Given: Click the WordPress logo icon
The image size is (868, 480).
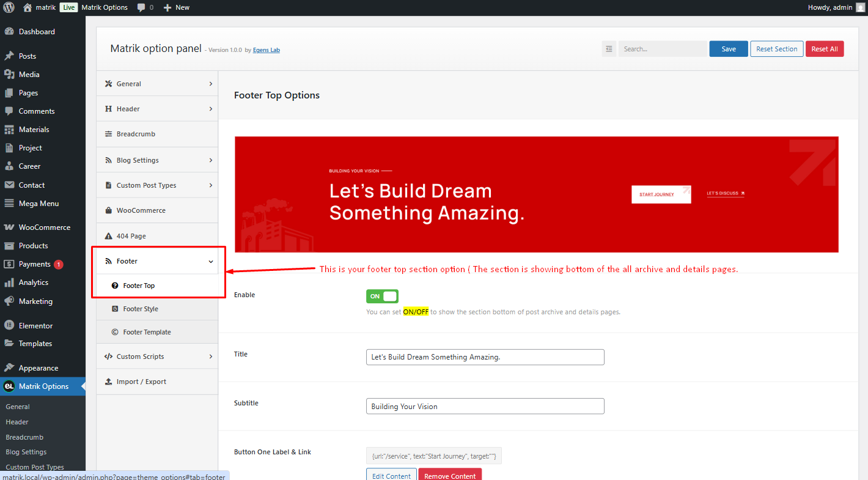Looking at the screenshot, I should click(x=9, y=7).
